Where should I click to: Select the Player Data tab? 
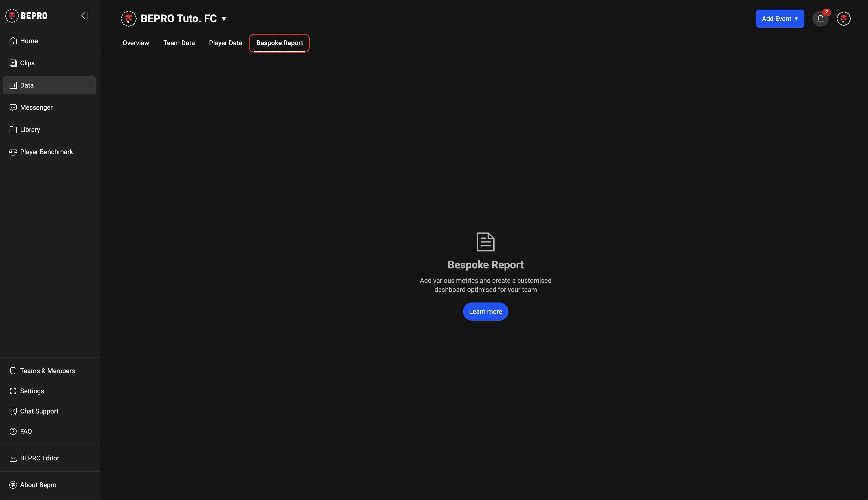point(225,43)
